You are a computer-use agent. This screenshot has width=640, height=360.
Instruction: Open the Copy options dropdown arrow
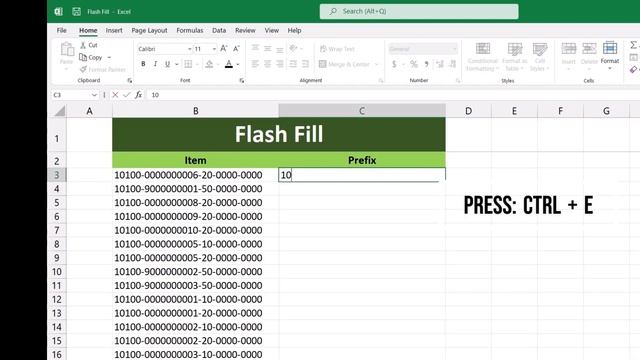point(109,58)
